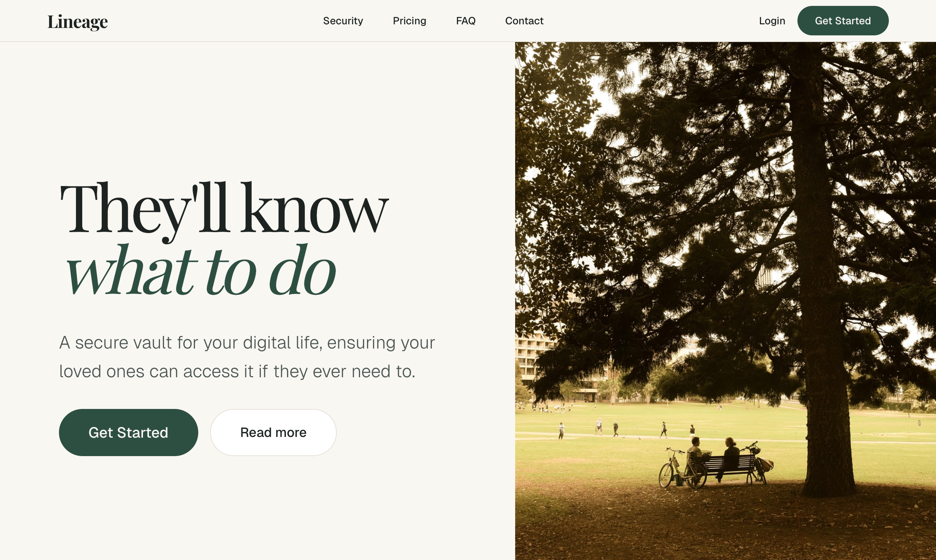Go to the Pricing nav item

[x=409, y=21]
